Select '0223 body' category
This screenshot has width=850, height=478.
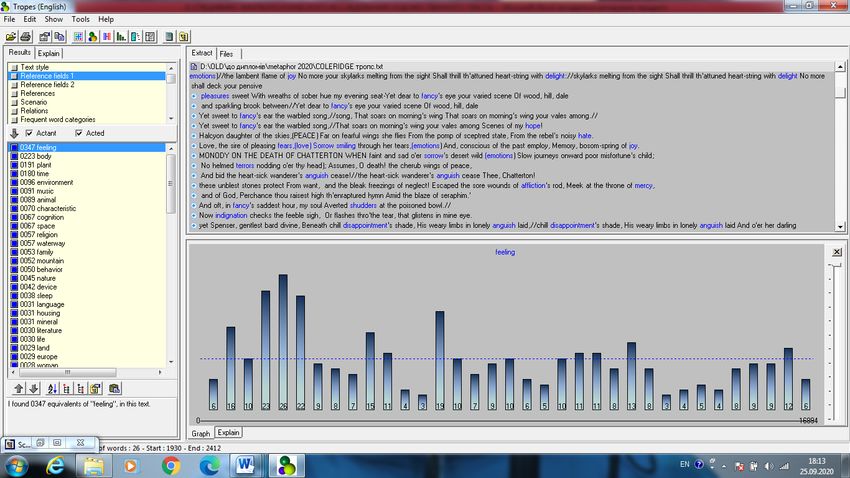pos(36,156)
